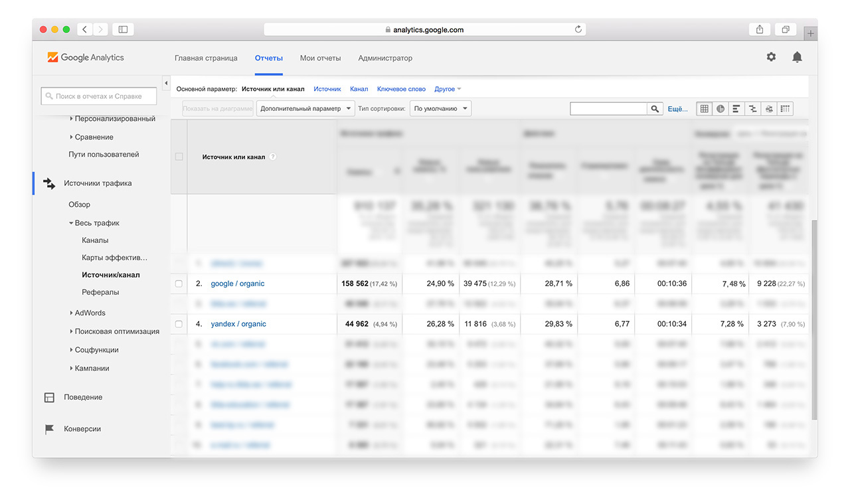Go to the Администратор tab
Image resolution: width=850 pixels, height=504 pixels.
[x=385, y=58]
